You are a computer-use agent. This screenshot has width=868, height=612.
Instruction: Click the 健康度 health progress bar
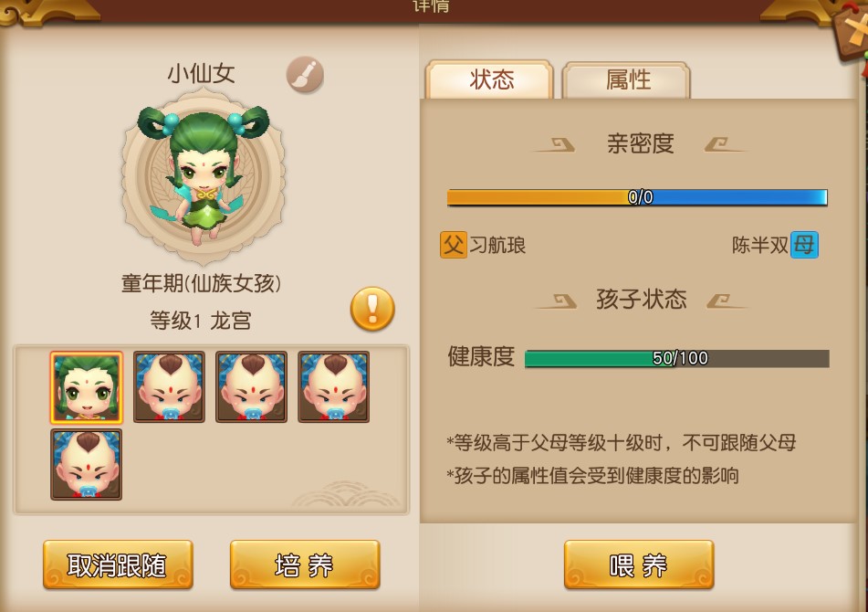pyautogui.click(x=677, y=358)
